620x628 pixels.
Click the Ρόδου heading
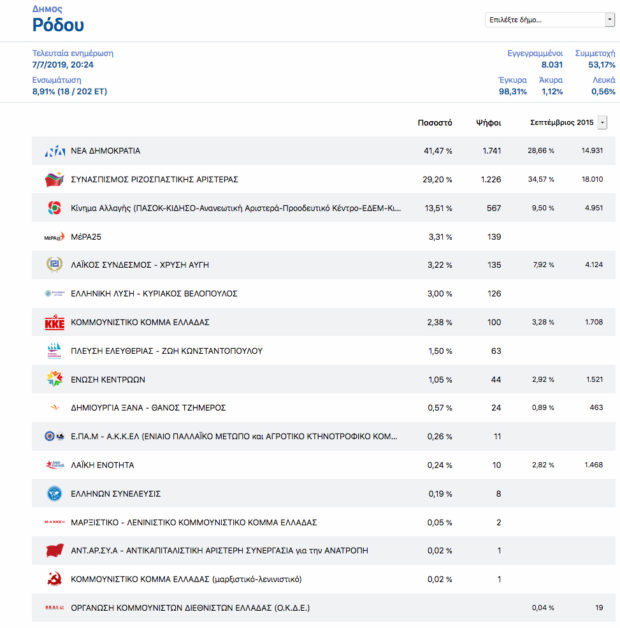pos(58,25)
